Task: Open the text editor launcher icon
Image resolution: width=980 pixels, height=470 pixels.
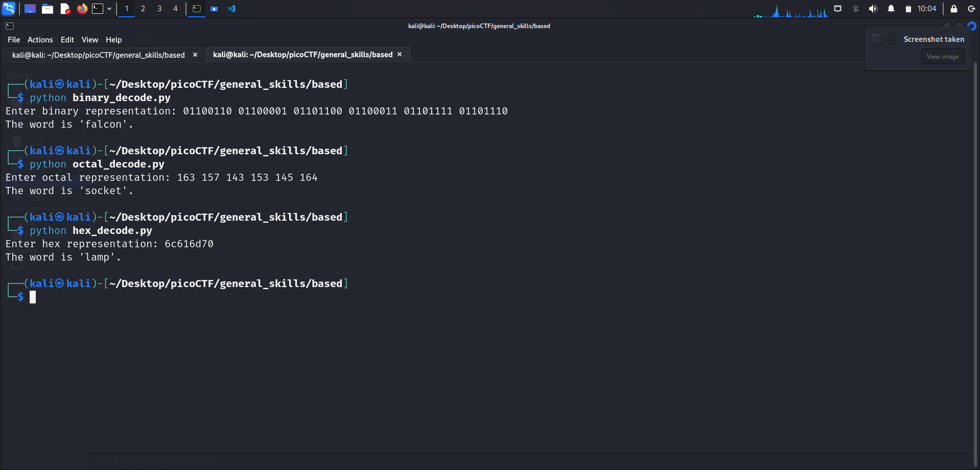Action: (65, 9)
